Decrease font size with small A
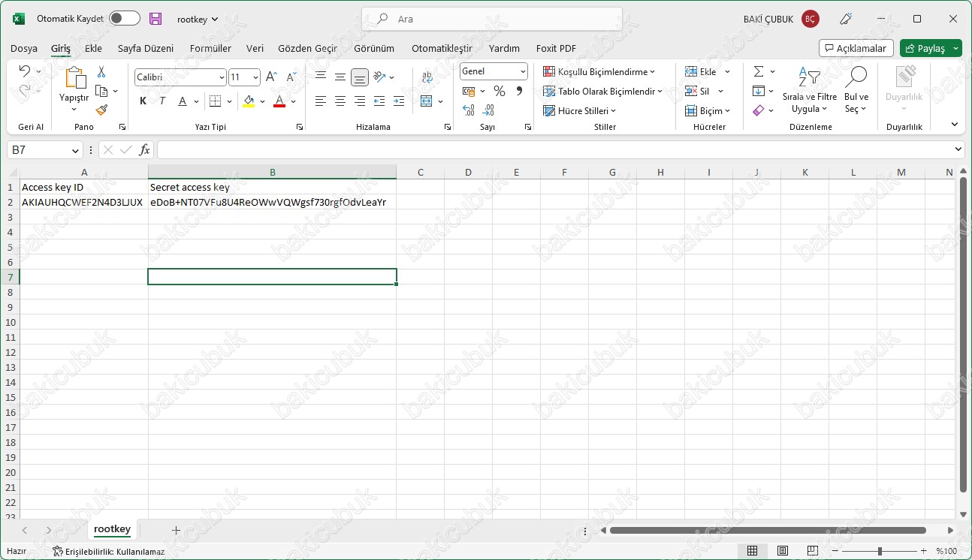The image size is (972, 560). (x=291, y=77)
